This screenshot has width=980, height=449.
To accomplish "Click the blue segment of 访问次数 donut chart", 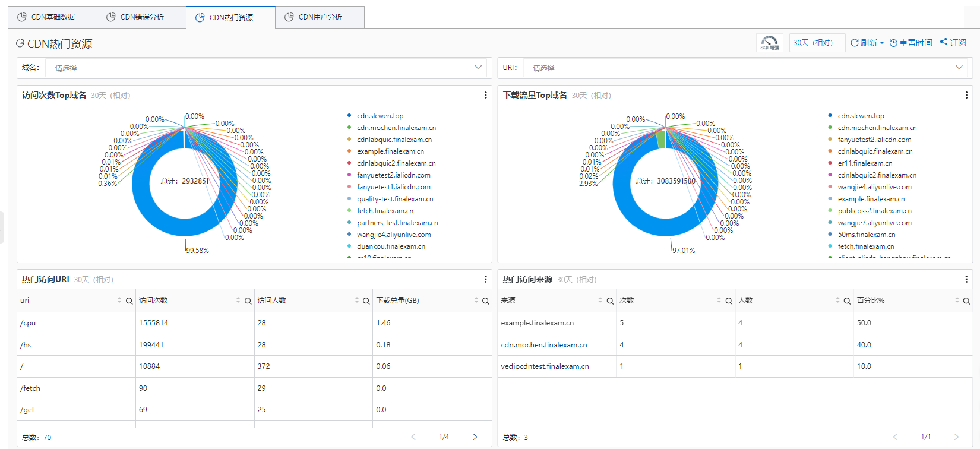I will (185, 227).
